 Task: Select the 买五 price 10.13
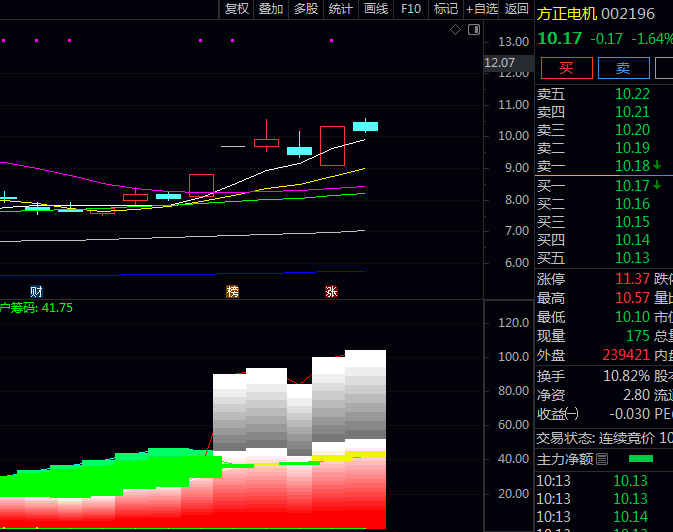point(632,258)
